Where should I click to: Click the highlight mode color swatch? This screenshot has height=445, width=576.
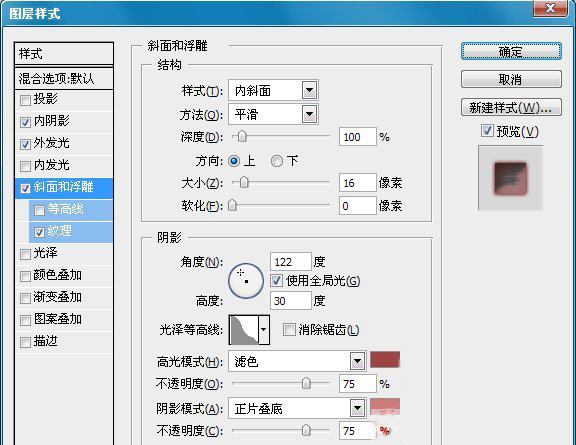point(385,360)
